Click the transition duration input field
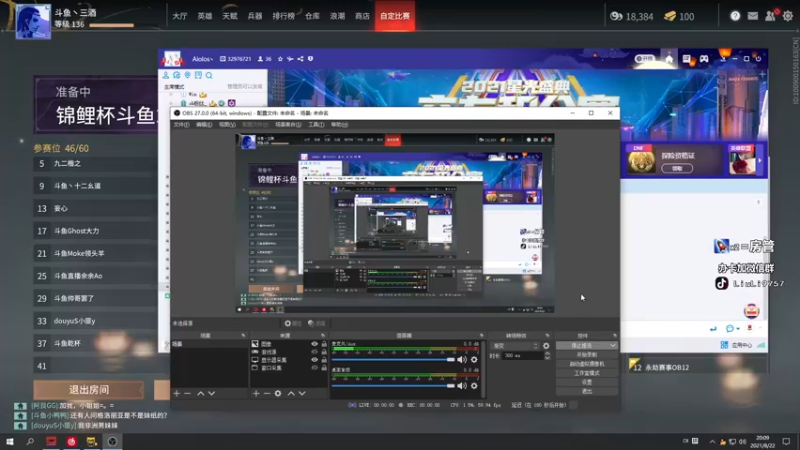This screenshot has width=800, height=450. pos(522,356)
